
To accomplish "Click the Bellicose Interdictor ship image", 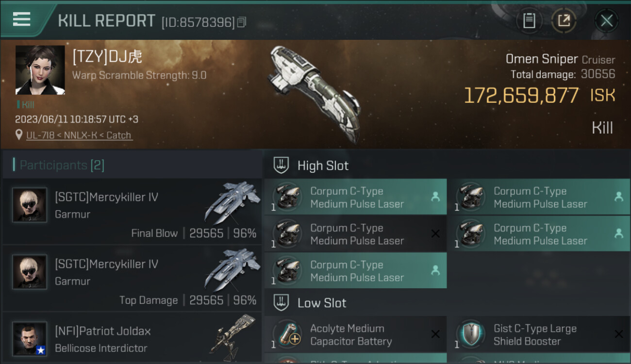I will coord(233,336).
